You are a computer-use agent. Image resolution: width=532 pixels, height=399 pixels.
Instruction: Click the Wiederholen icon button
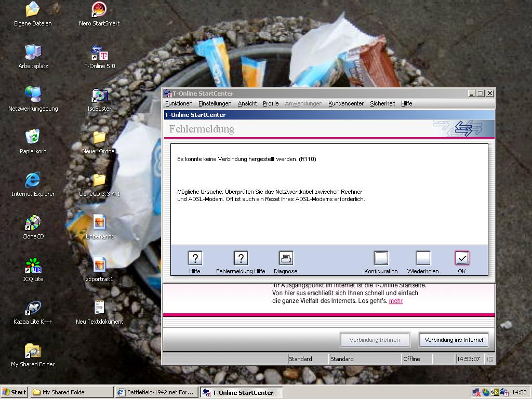point(423,258)
